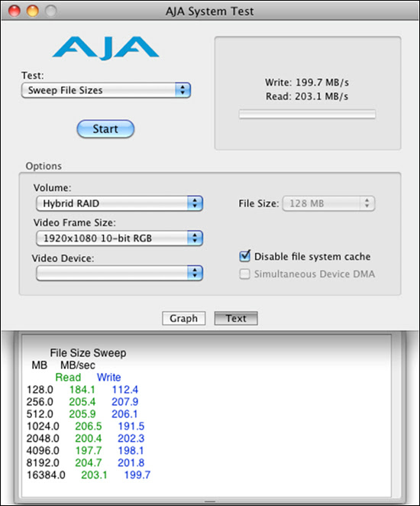
Task: Click read value 203.1 in the 16384.0 row
Action: click(x=94, y=475)
